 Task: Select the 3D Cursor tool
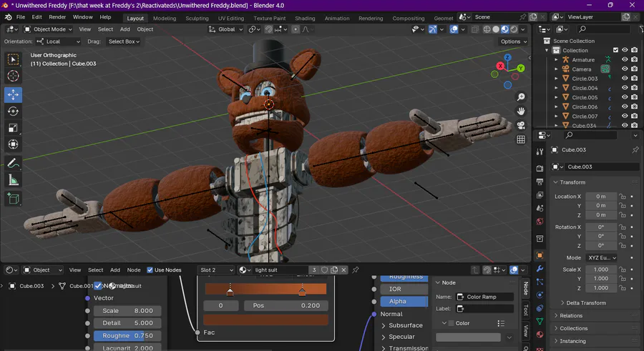[13, 76]
